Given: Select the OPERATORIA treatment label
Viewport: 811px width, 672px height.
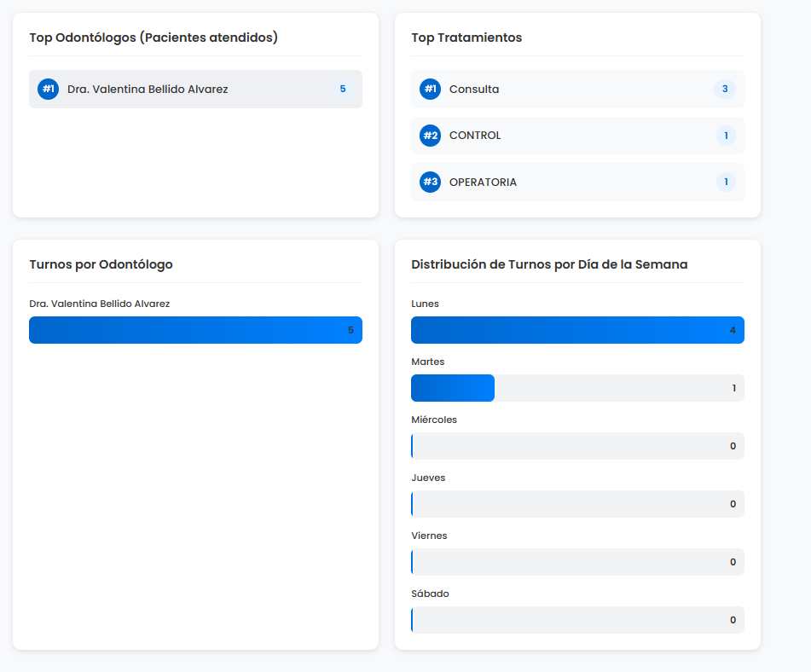Looking at the screenshot, I should tap(483, 182).
